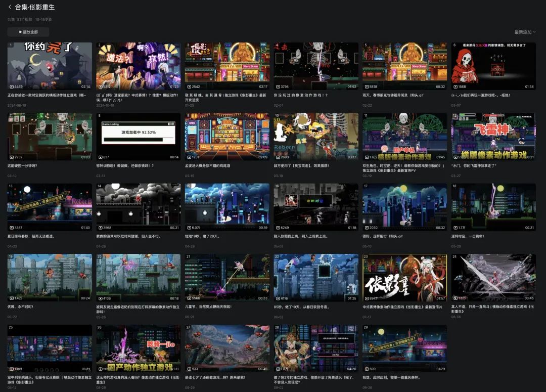Open video 8 thumbnail showing 游戏加载中 92.52%
This screenshot has height=392, width=546.
(x=139, y=137)
